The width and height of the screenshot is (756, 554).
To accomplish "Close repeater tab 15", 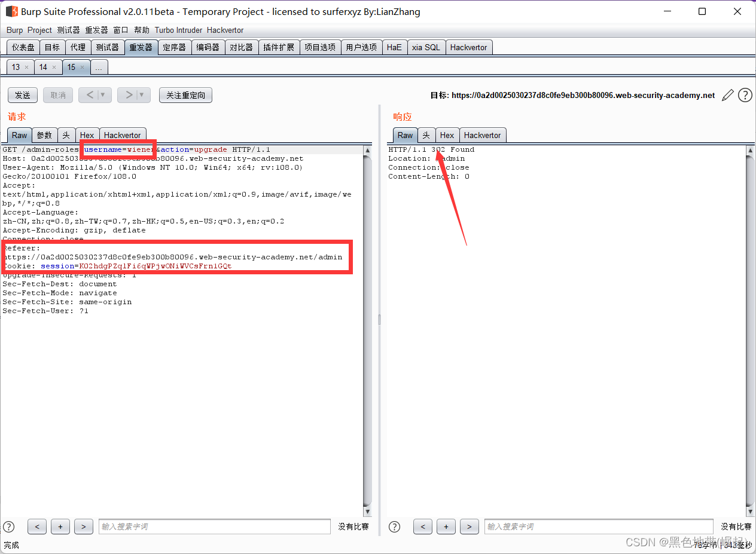I will point(82,68).
